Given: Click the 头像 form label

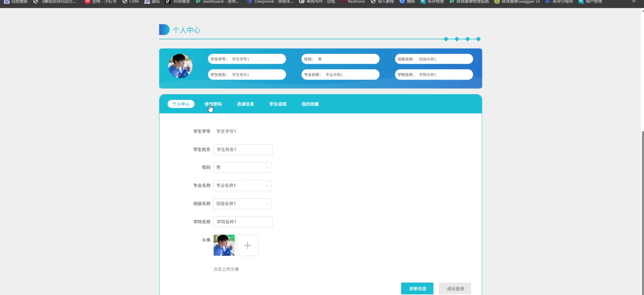Looking at the screenshot, I should click(x=206, y=240).
